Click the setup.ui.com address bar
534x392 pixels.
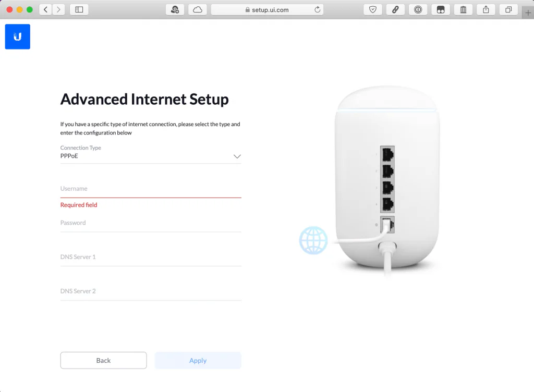pyautogui.click(x=267, y=9)
